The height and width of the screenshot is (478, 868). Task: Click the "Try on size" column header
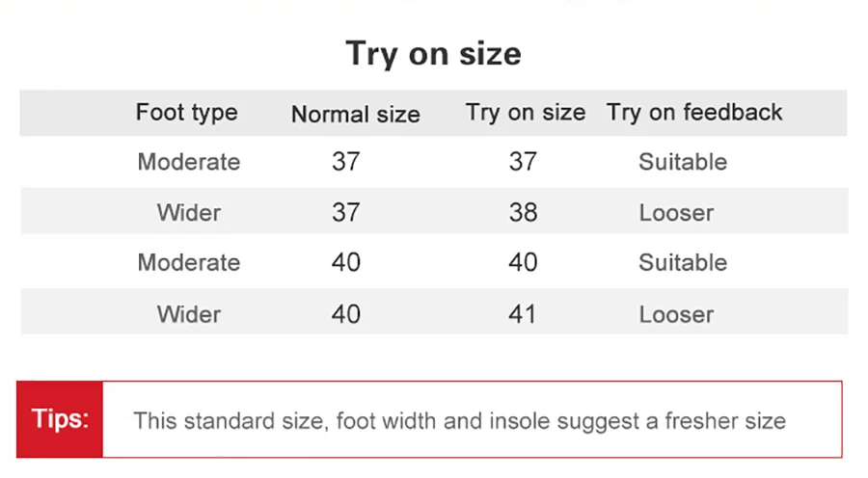coord(525,113)
